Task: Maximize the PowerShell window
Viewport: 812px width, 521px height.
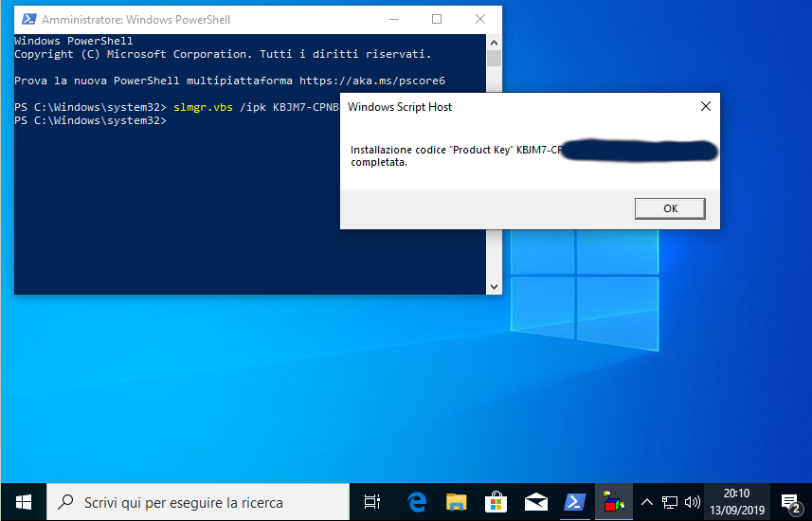Action: 437,19
